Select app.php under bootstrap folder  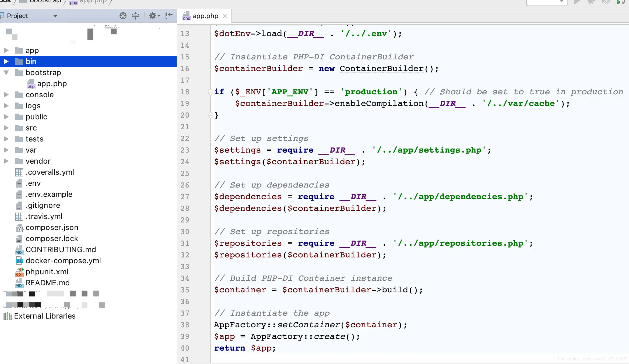[52, 84]
